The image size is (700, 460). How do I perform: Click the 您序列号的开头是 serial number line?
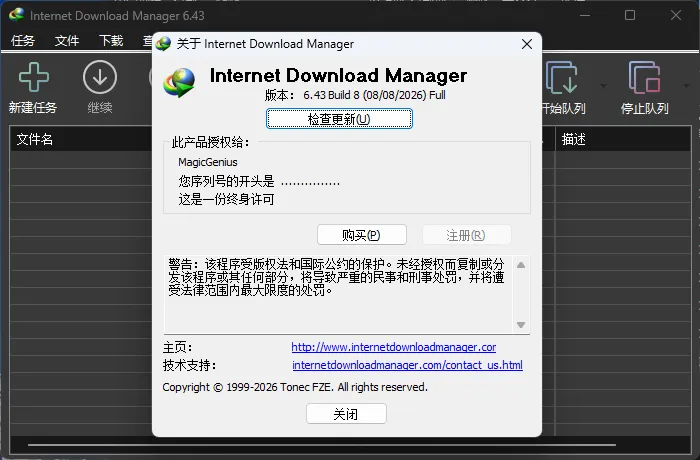point(259,182)
